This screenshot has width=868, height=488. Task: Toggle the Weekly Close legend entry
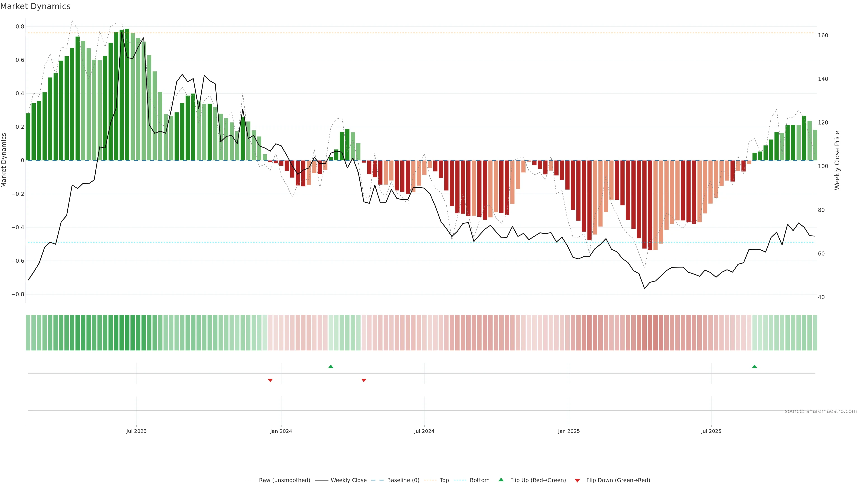coord(348,480)
